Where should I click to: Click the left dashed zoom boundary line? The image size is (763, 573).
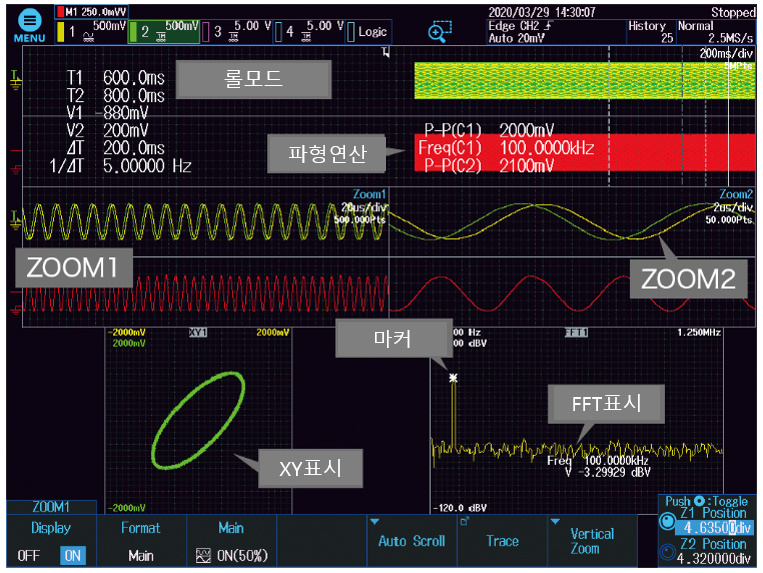click(609, 117)
